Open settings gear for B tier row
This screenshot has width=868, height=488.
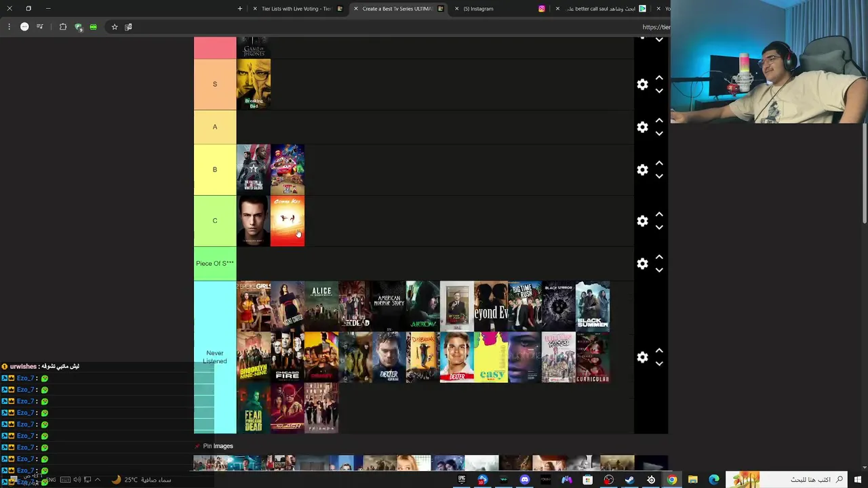click(x=642, y=170)
